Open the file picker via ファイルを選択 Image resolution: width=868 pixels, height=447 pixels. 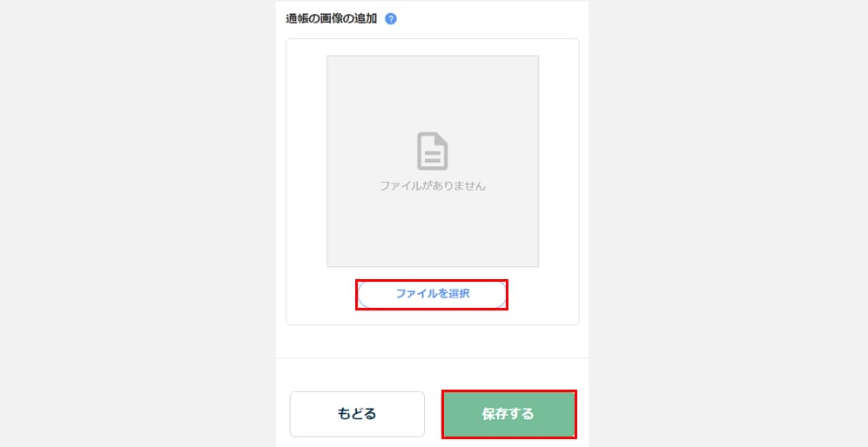[432, 294]
